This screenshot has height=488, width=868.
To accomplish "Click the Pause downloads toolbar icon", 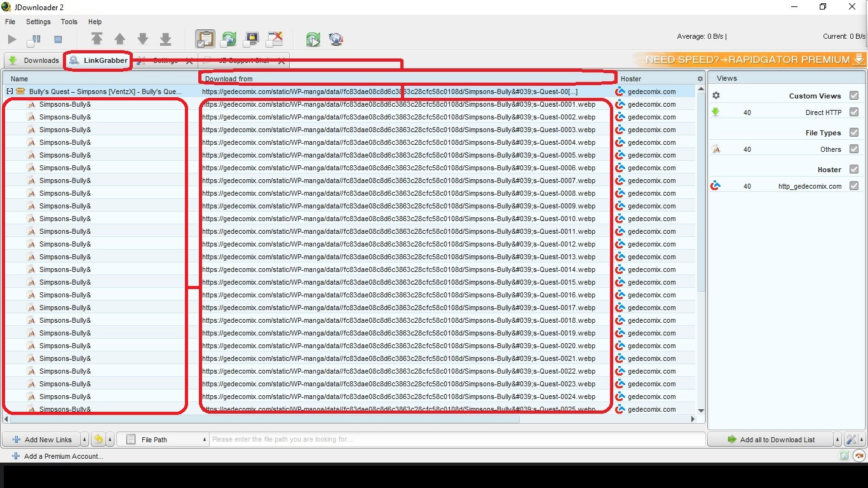I will (34, 40).
